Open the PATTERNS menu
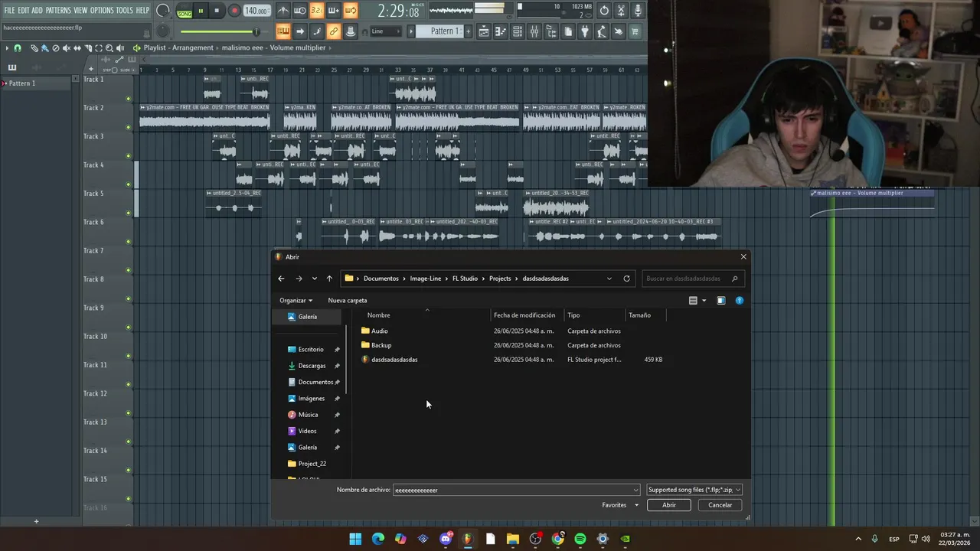This screenshot has height=551, width=980. (57, 11)
